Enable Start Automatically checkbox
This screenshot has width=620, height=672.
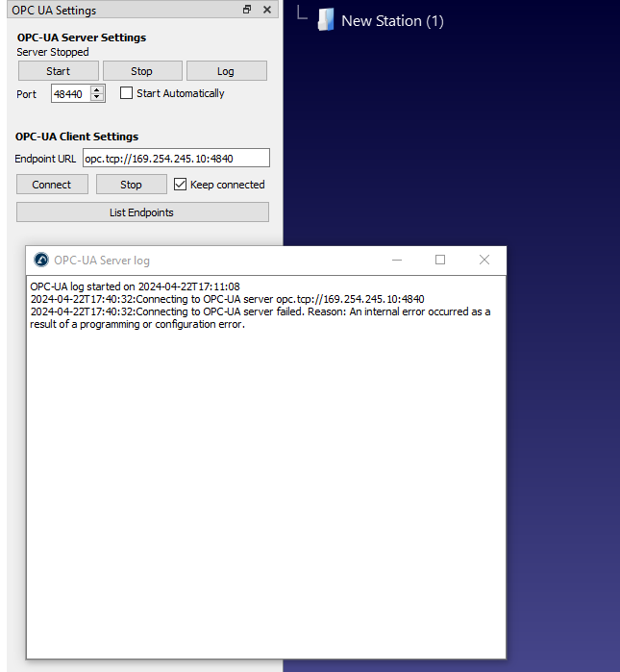[x=126, y=93]
